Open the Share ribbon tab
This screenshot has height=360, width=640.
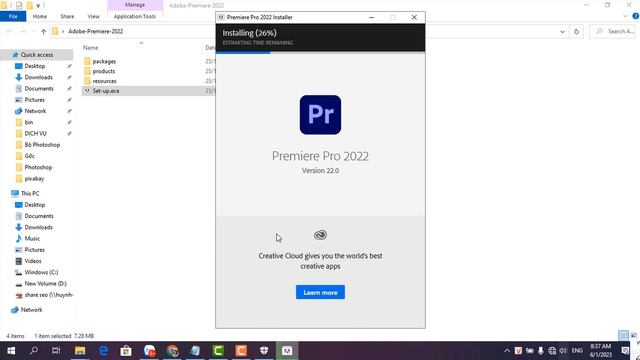[67, 16]
